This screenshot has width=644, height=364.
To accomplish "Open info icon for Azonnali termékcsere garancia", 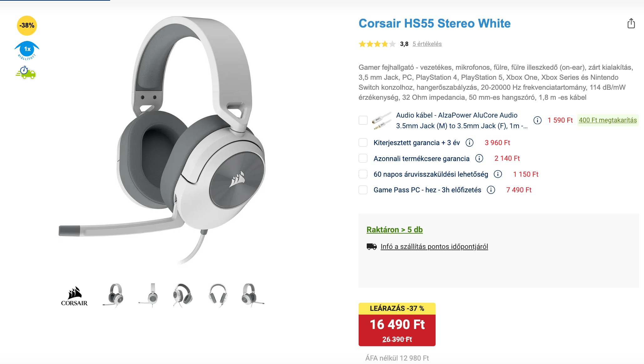I will point(479,158).
